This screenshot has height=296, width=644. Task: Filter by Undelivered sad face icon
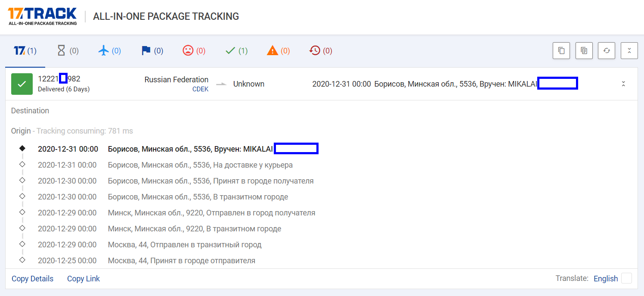point(194,51)
